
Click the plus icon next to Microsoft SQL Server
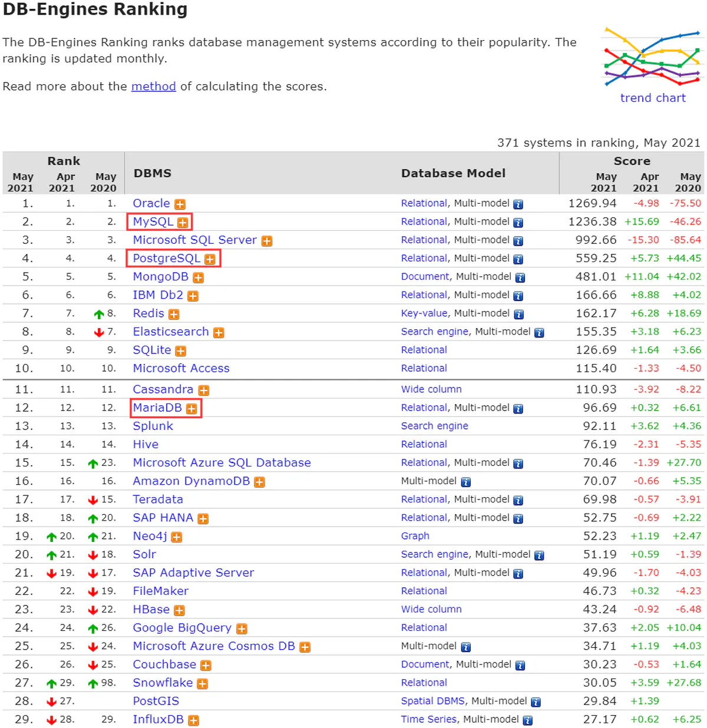[267, 241]
